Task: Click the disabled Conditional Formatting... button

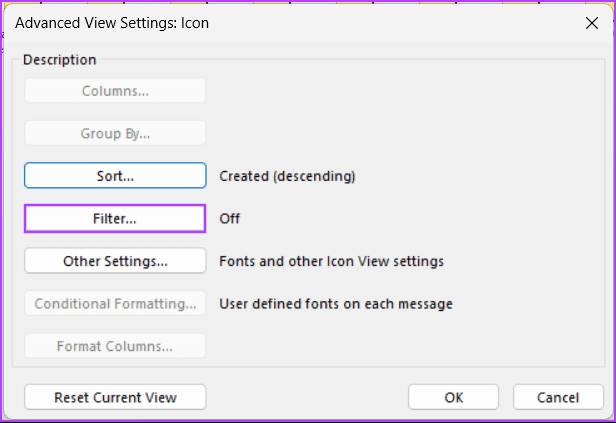Action: point(115,304)
